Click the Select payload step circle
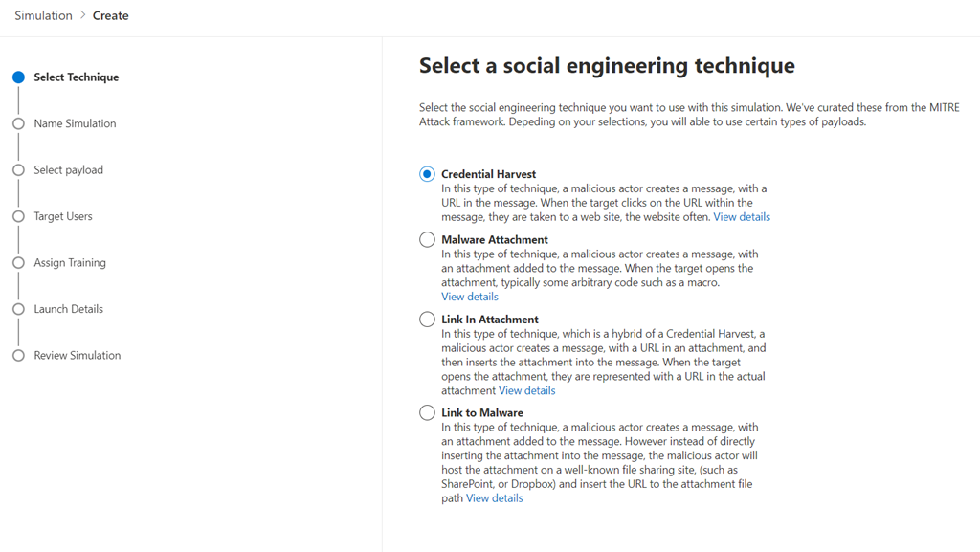The image size is (980, 552). pos(18,170)
